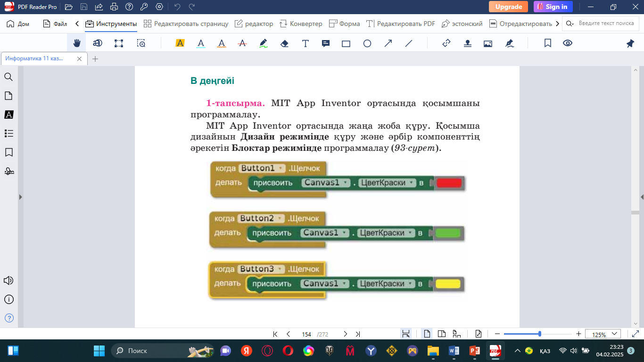This screenshot has height=362, width=644.
Task: Open the outline panel in sidebar
Action: pos(8,133)
